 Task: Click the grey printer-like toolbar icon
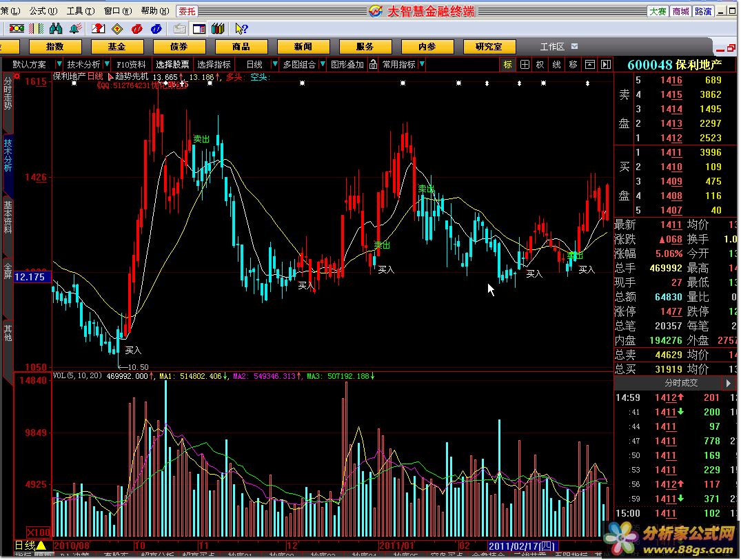(x=179, y=30)
